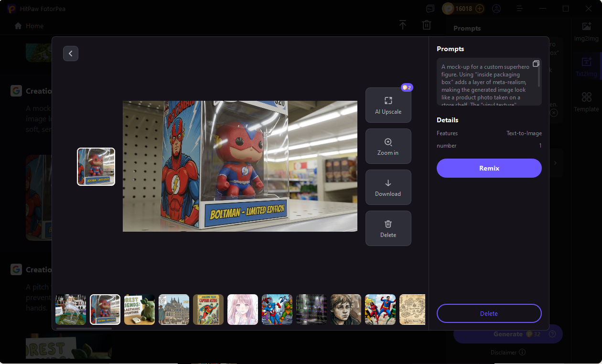Click the upload arrow icon at the top
Screen dimensions: 602x364
(x=403, y=25)
